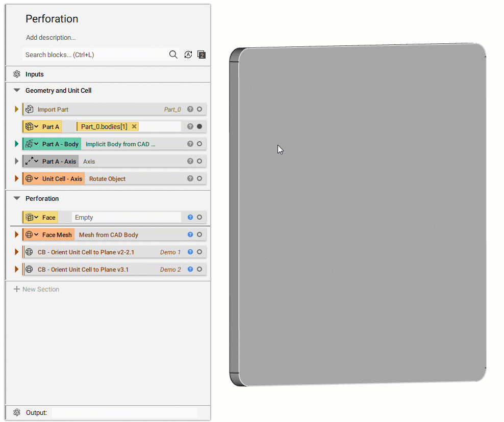
Task: Open help for Orient Unit Cell v2-2.1
Action: 190,252
